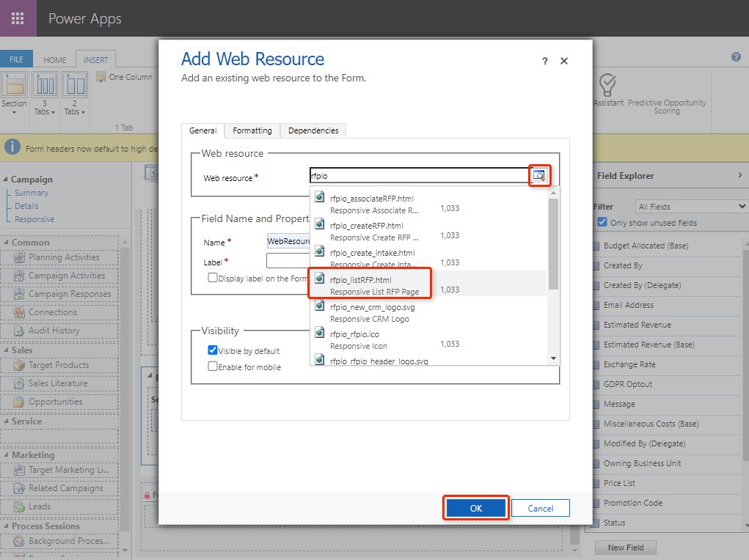Click the lookup list scrollbar thumb
The height and width of the screenshot is (560, 749).
click(553, 244)
